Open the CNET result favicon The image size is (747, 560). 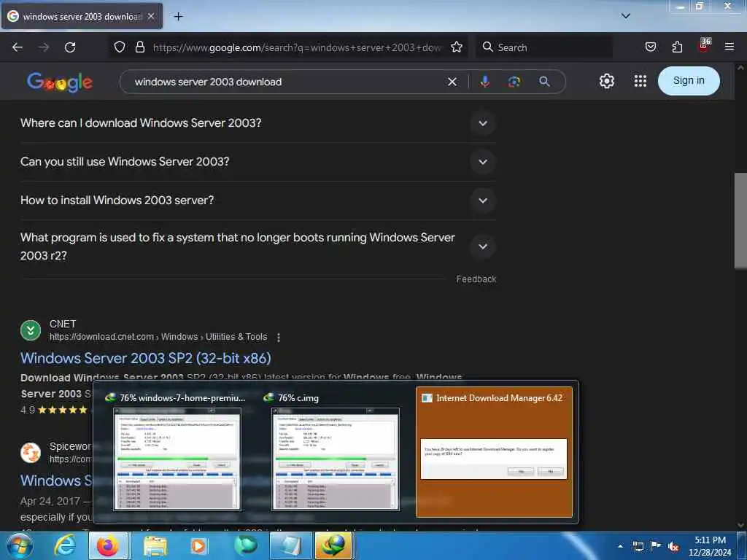coord(31,330)
